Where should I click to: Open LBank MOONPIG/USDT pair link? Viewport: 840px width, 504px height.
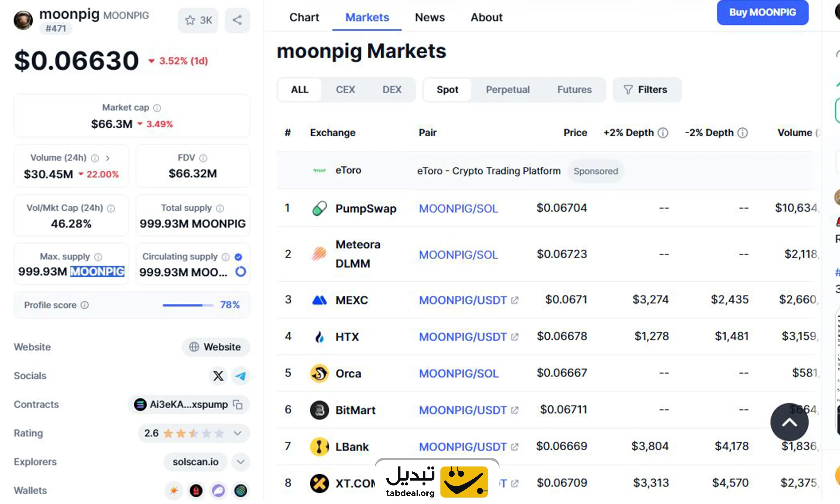point(463,447)
